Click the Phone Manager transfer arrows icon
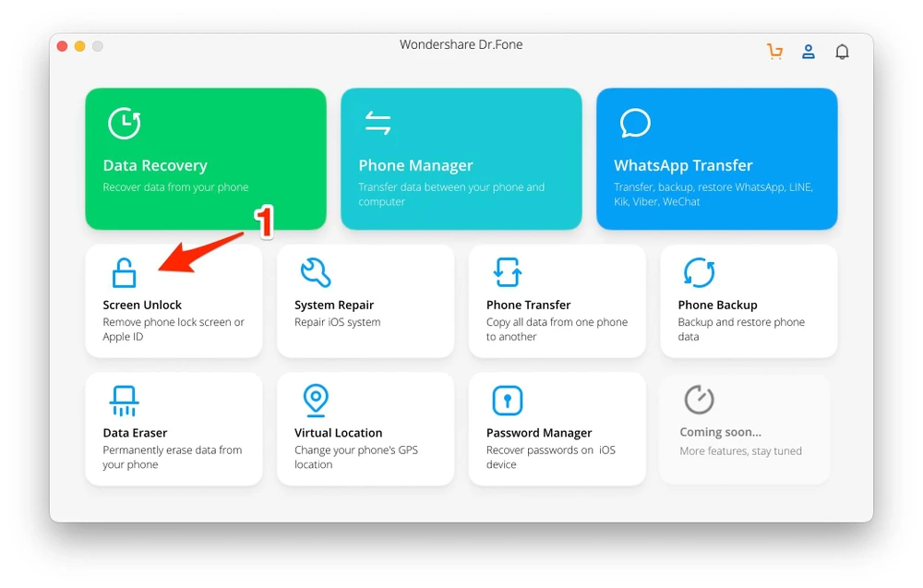923x588 pixels. tap(378, 124)
